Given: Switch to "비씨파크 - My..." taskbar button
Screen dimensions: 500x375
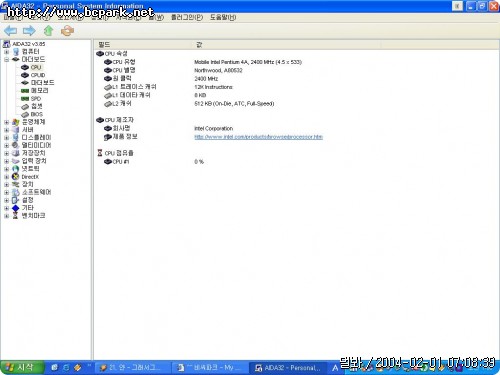Looking at the screenshot, I should pyautogui.click(x=210, y=368).
